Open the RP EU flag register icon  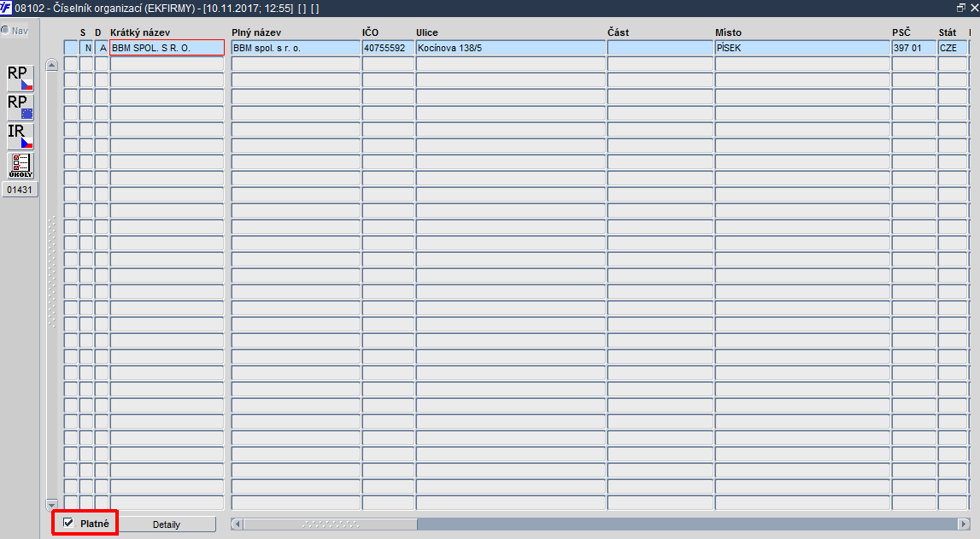click(x=20, y=107)
